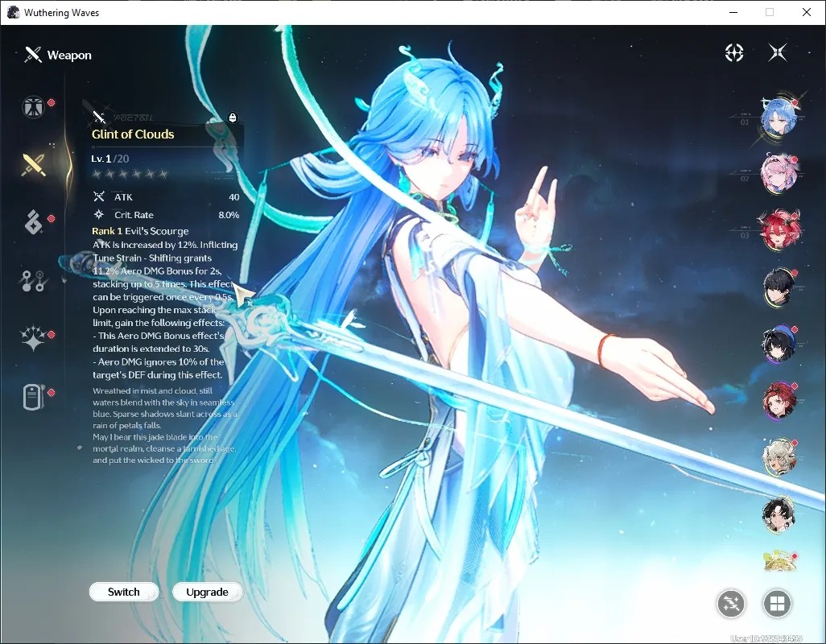Select the pink-haired character portrait in slot 02
The height and width of the screenshot is (644, 826).
coord(779,172)
